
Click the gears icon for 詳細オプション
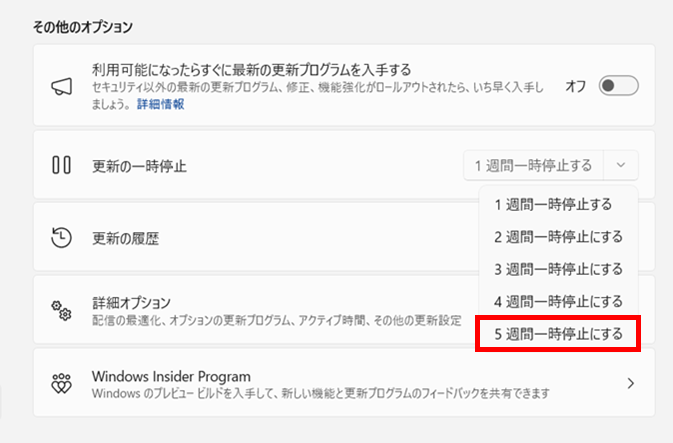tap(61, 310)
